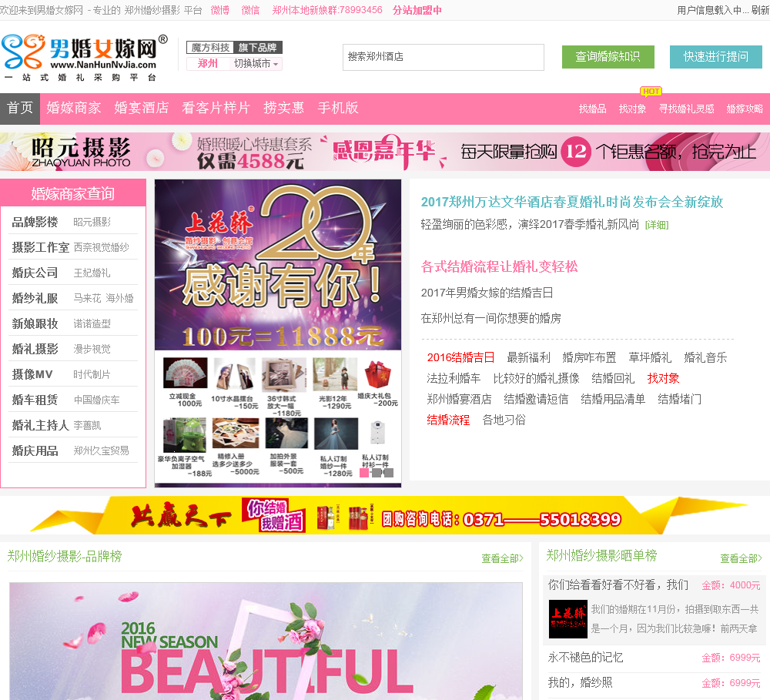Click 查看全部 beside 郑州婚纱摄影晒单榜

coord(741,558)
